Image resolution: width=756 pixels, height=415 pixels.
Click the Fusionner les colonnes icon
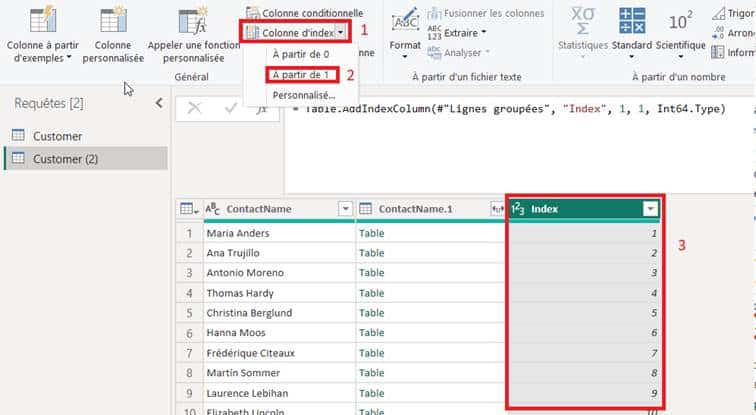tap(435, 13)
